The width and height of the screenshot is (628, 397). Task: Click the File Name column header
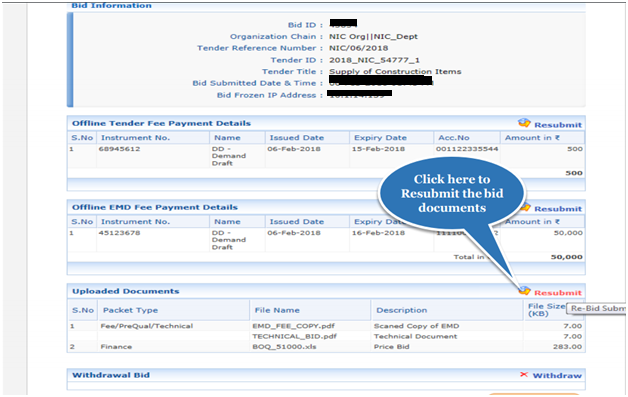[277, 310]
